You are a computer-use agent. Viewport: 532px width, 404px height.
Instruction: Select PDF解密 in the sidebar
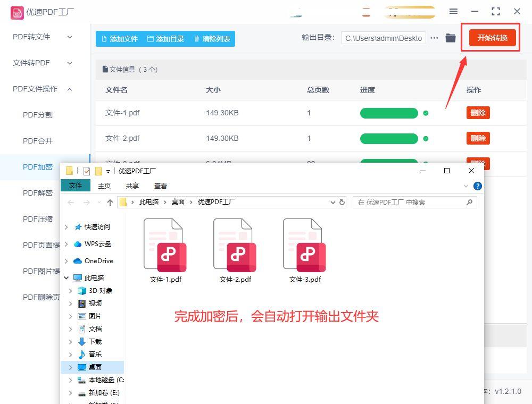pos(38,193)
